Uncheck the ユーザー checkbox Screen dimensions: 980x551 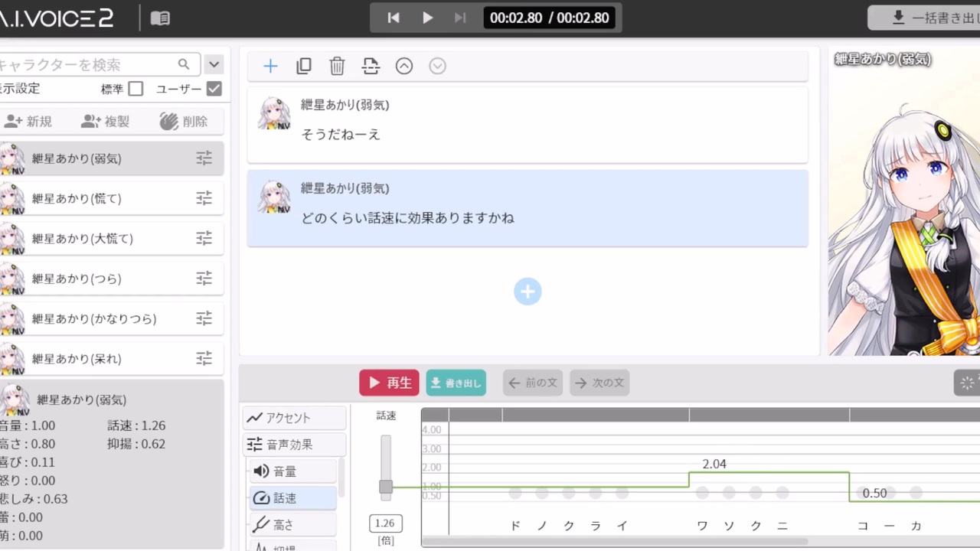(x=214, y=89)
